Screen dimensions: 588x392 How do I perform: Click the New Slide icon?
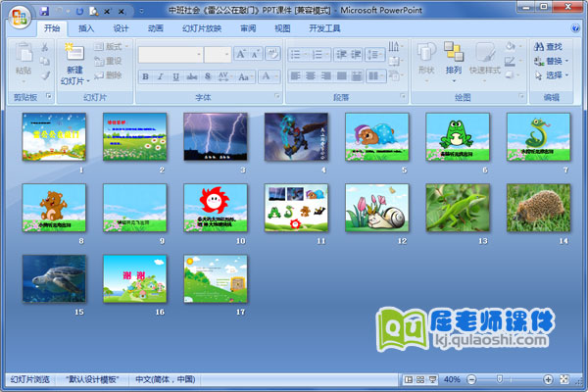click(x=74, y=52)
